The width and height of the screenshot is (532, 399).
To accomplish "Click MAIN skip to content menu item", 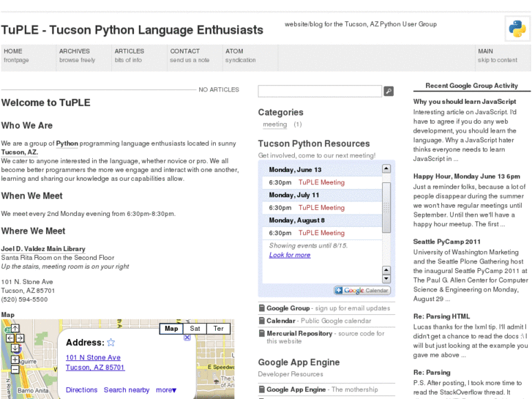I will tap(503, 58).
